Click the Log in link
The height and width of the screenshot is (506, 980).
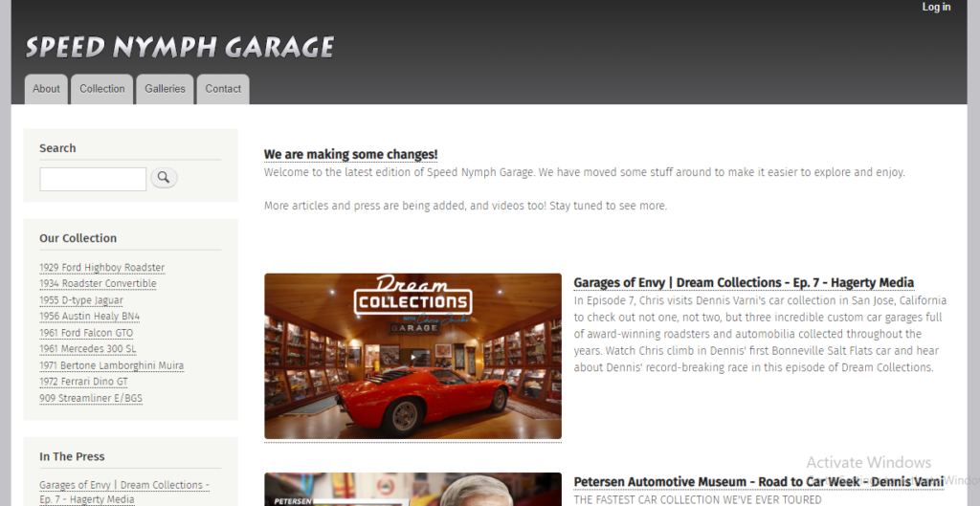point(936,7)
